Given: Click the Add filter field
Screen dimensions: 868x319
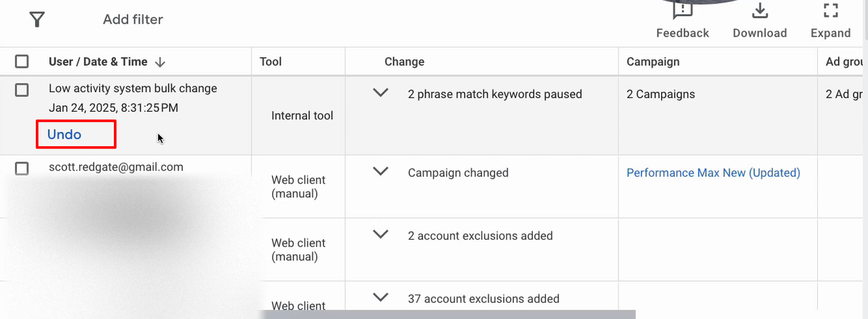Looking at the screenshot, I should [x=133, y=20].
